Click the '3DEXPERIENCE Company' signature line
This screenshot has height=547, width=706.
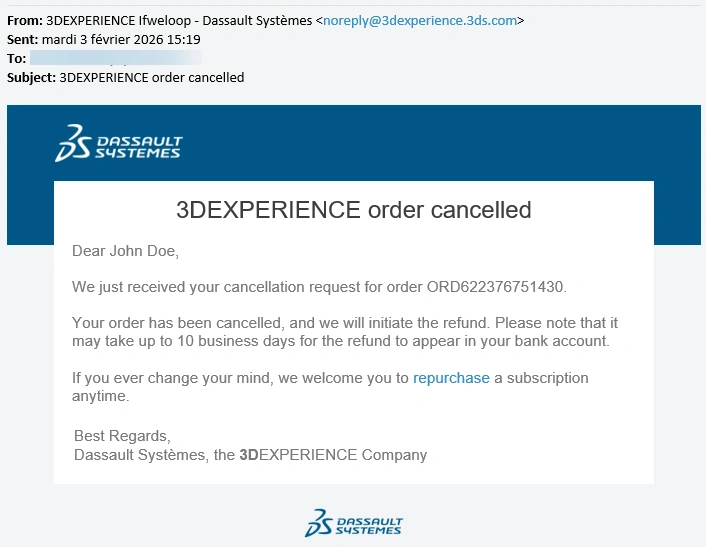(333, 455)
